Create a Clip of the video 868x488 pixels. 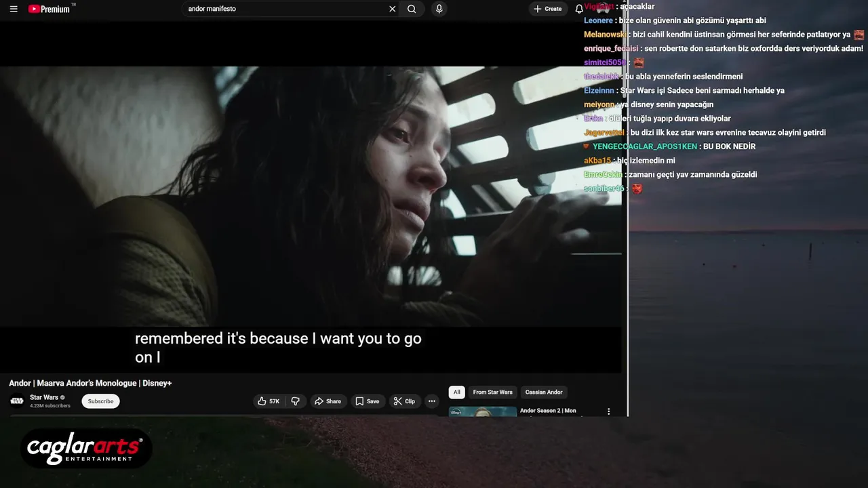point(404,401)
